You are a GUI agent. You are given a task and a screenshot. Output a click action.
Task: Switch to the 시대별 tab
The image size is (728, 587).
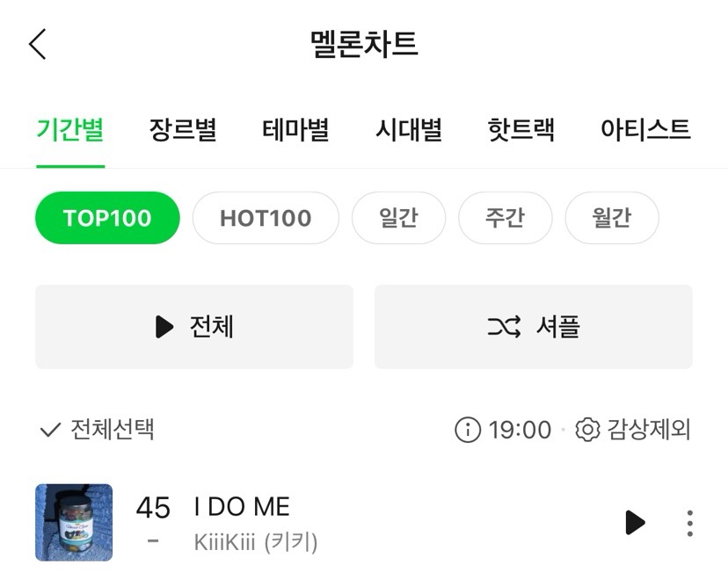pos(409,129)
